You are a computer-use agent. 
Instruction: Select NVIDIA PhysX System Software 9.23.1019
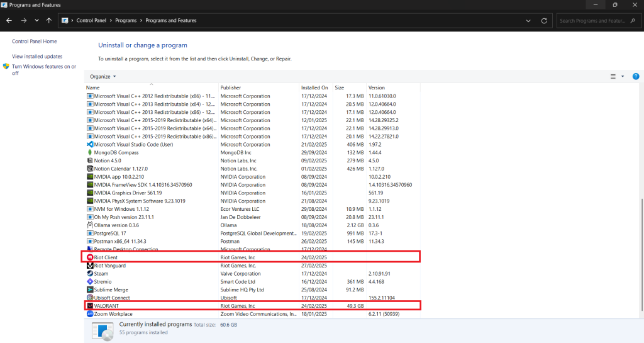[140, 201]
